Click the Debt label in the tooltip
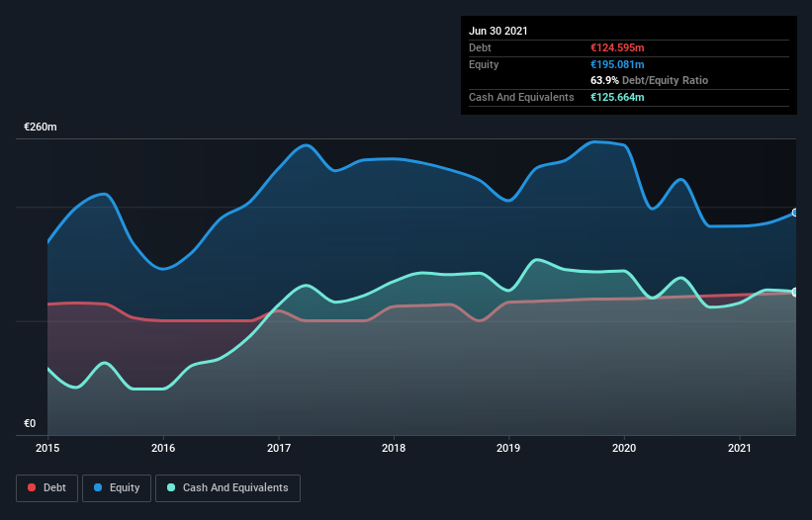This screenshot has width=812, height=520. pos(480,47)
